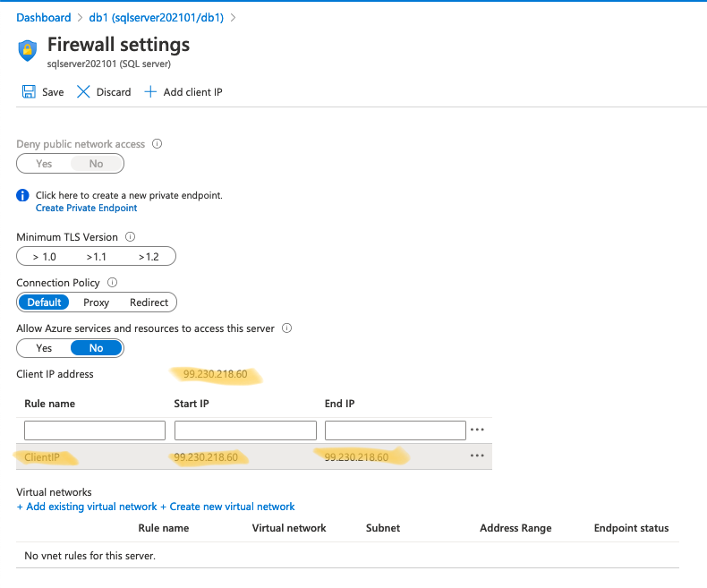707x588 pixels.
Task: Select minimum TLS version >1.1
Action: (x=96, y=257)
